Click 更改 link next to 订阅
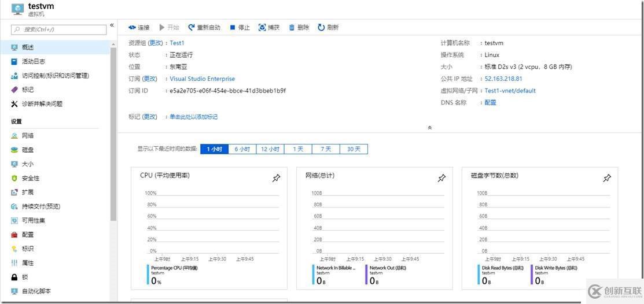Viewport: 644px width, 304px height. point(150,79)
